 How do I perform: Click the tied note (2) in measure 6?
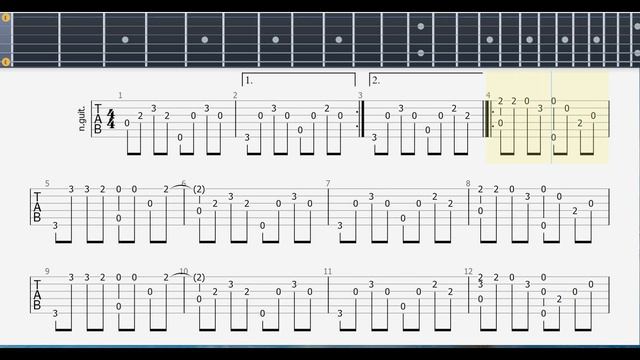[199, 189]
